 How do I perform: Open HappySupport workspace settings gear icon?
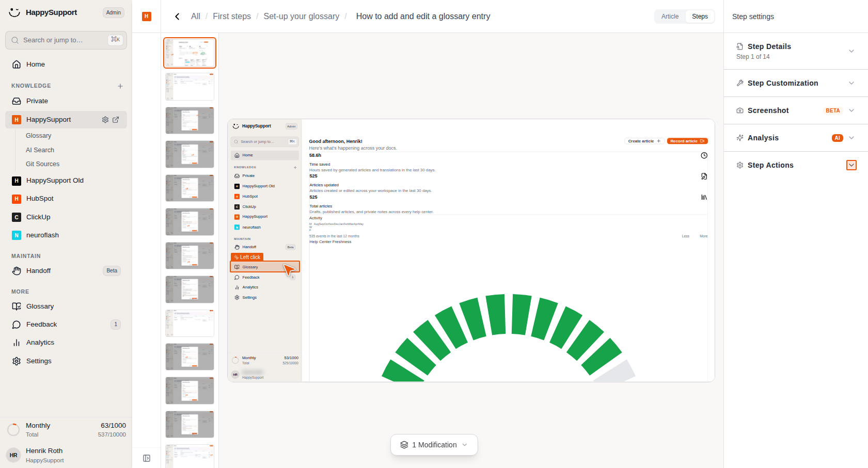tap(105, 120)
